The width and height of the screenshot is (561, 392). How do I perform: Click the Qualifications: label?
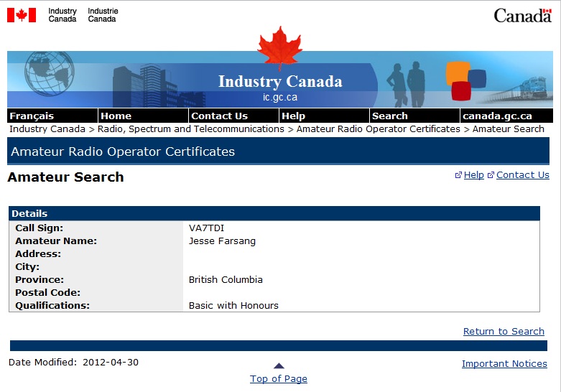(x=52, y=305)
